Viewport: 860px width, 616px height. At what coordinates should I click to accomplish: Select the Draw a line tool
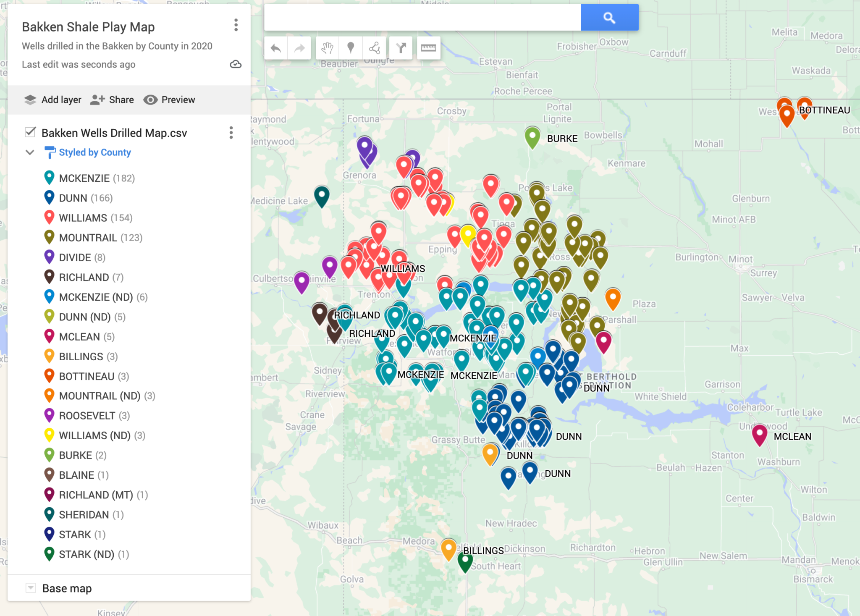375,48
